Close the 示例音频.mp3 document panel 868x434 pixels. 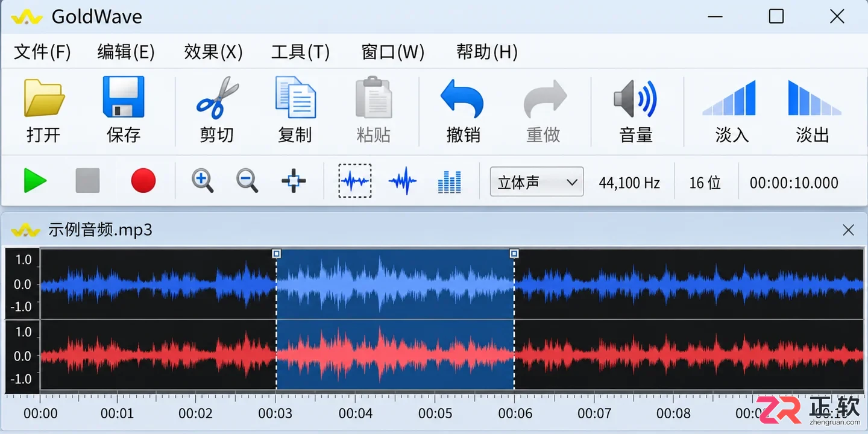(848, 230)
